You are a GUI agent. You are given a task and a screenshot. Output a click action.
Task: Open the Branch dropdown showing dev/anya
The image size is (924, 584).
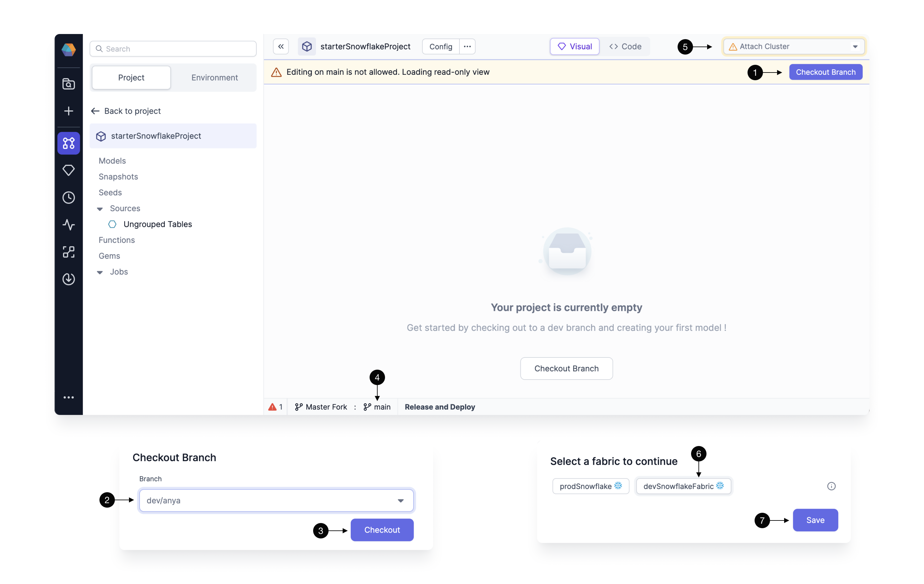(x=276, y=500)
